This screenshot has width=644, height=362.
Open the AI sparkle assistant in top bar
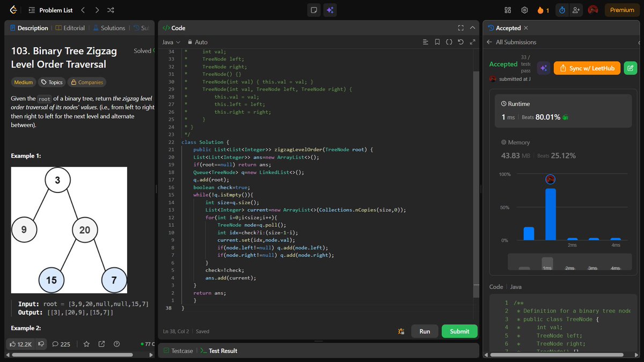330,10
